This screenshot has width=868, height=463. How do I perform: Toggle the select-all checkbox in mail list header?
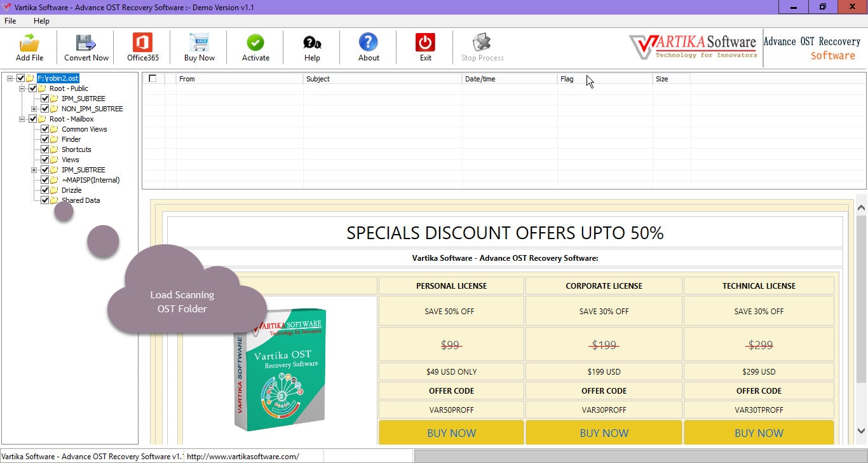[x=153, y=79]
